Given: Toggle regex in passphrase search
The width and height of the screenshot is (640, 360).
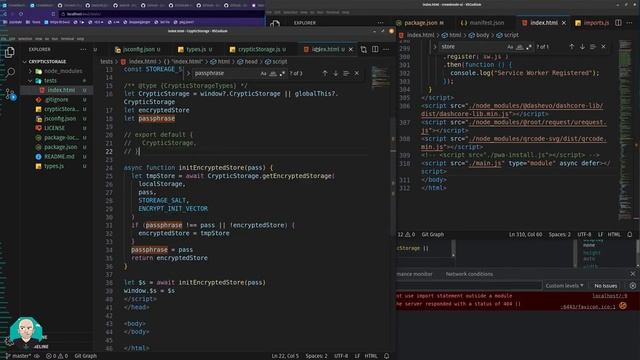Looking at the screenshot, I should coord(282,73).
